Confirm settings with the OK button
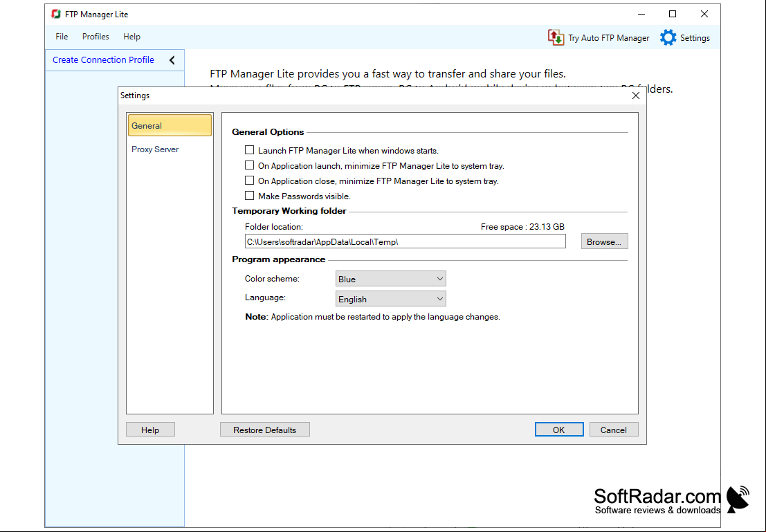This screenshot has width=766, height=532. click(559, 430)
